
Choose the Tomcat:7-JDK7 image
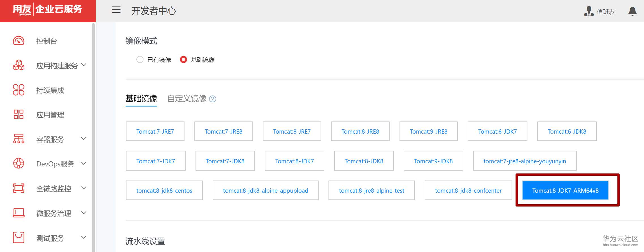coord(156,161)
